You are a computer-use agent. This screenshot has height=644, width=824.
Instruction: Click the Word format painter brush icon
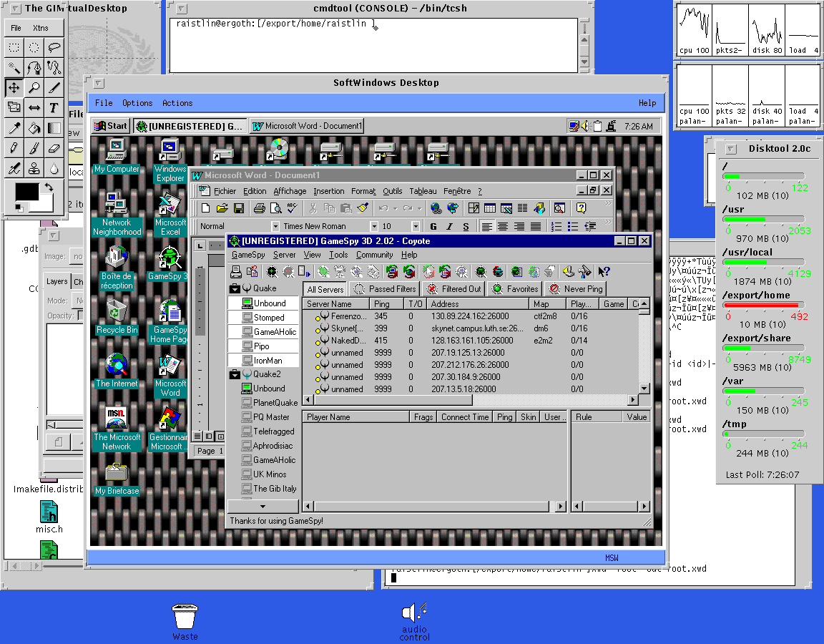click(x=363, y=208)
